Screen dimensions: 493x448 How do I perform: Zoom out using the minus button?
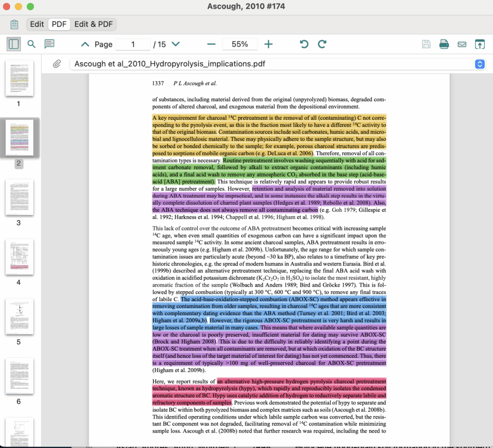tap(212, 44)
